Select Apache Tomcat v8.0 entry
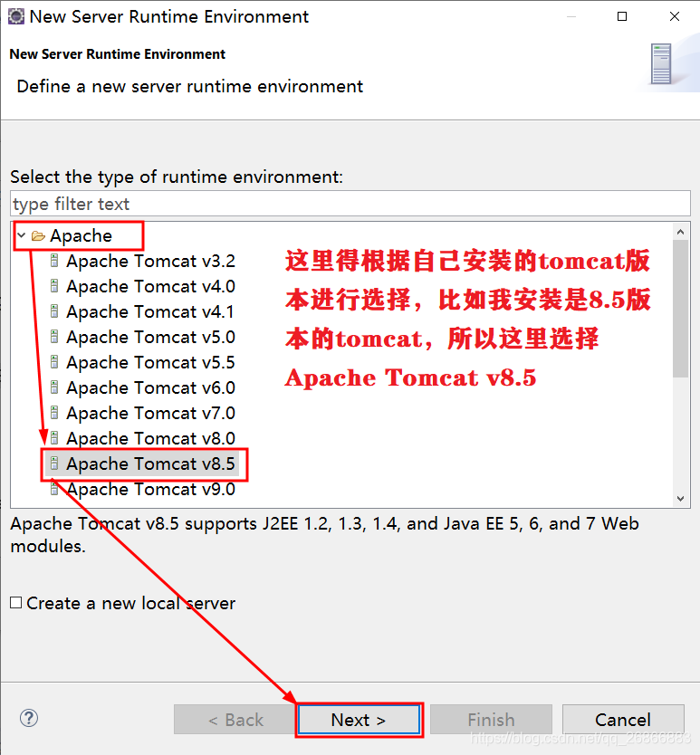Screen dimensions: 700x755 pos(150,439)
